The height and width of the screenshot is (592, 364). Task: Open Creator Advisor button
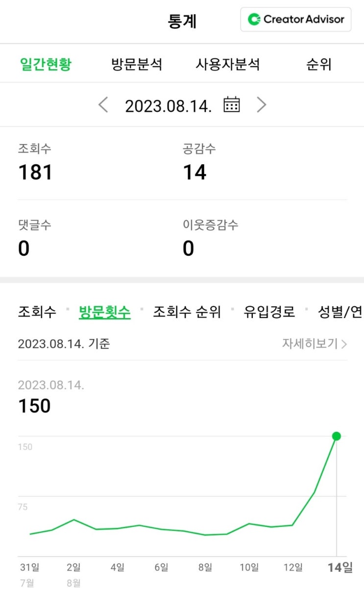coord(295,20)
